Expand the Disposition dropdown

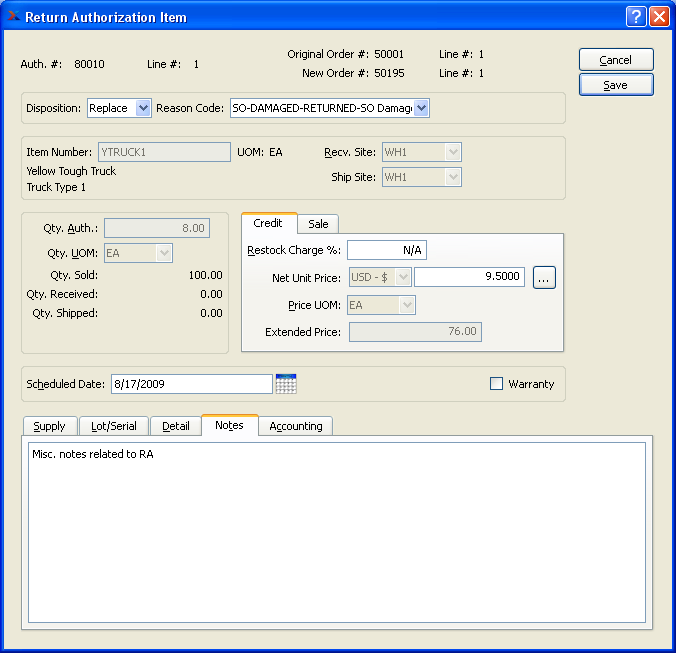[142, 108]
